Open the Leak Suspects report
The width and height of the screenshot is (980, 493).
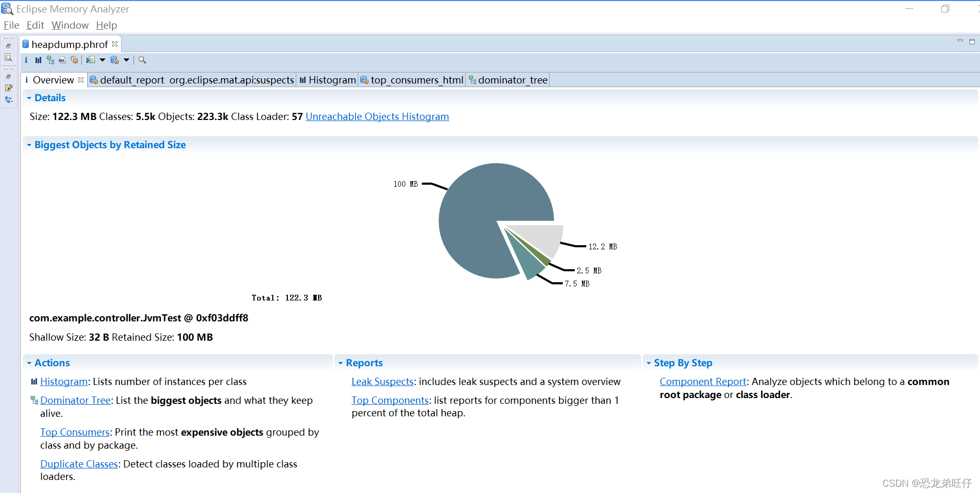click(x=382, y=381)
